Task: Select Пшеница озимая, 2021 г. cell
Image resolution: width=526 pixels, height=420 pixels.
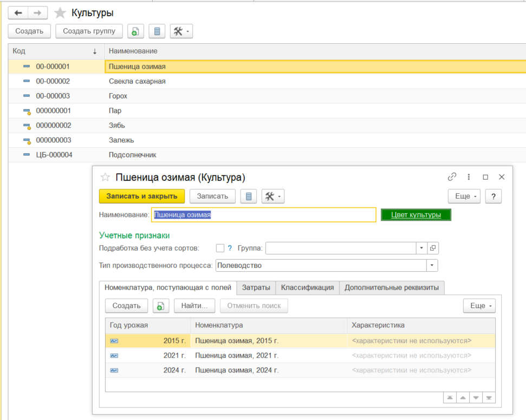Action: pyautogui.click(x=269, y=356)
